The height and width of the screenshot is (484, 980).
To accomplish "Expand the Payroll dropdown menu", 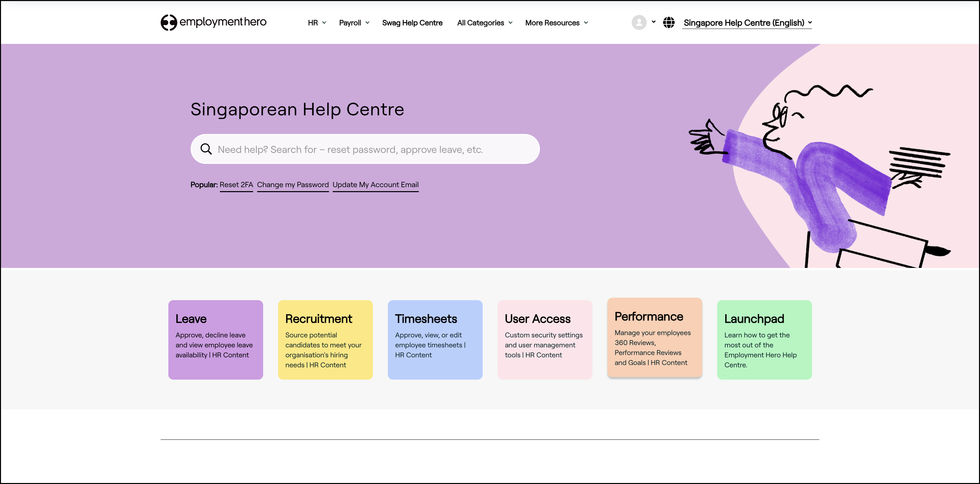I will [x=354, y=23].
